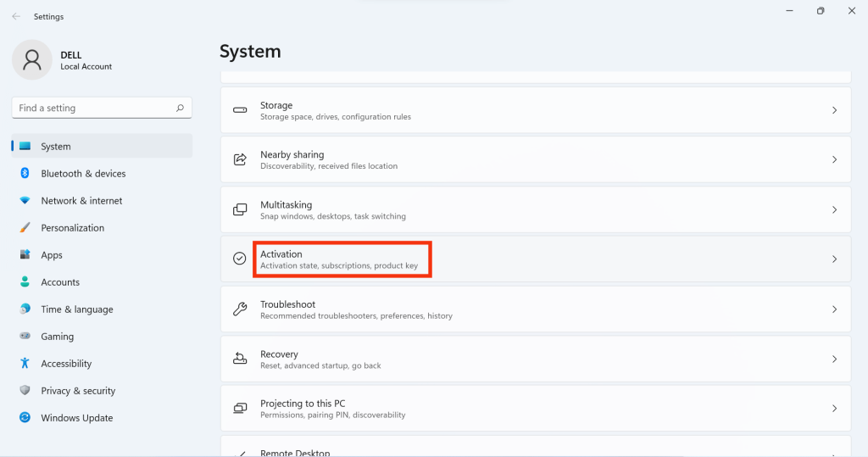This screenshot has height=457, width=868.
Task: Open Network & internet settings
Action: tap(102, 201)
